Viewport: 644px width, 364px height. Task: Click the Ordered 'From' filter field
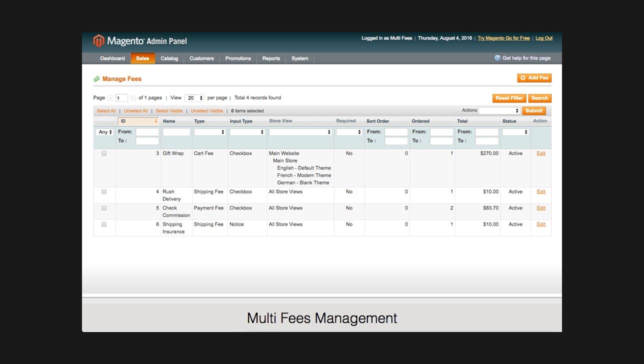click(x=442, y=132)
